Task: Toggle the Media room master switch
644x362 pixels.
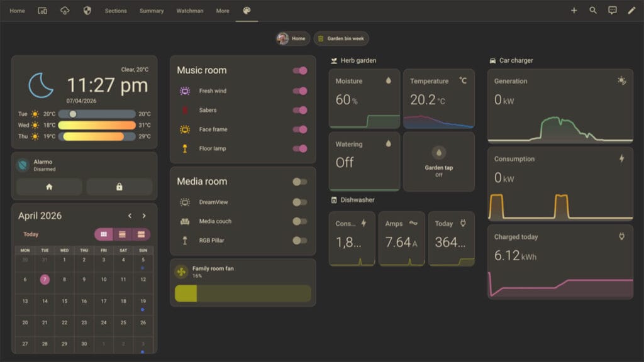Action: pos(300,182)
